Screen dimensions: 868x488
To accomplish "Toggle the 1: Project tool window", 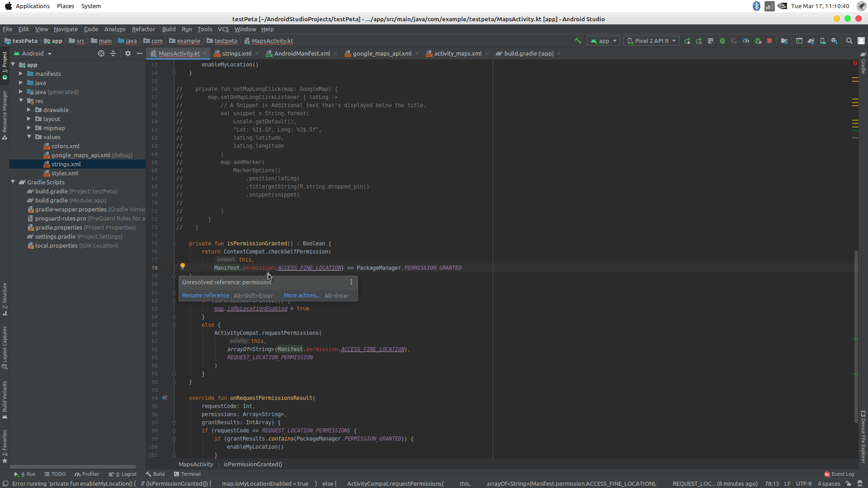I will [5, 66].
